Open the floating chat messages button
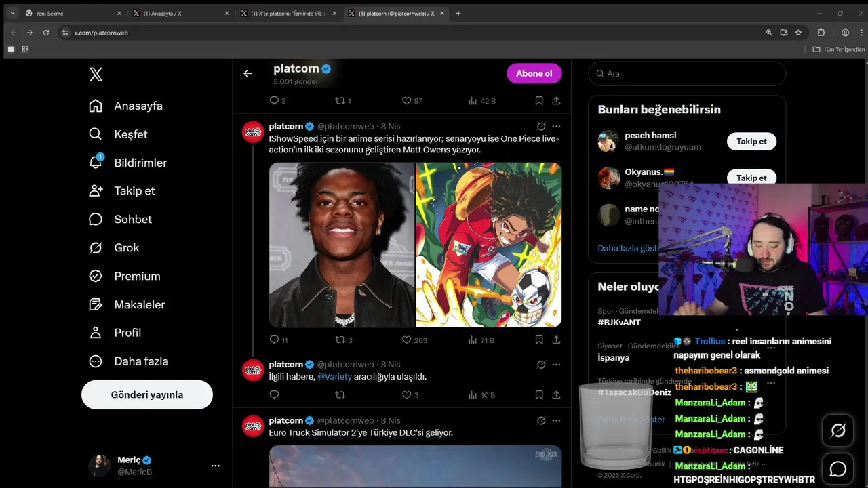The image size is (868, 488). tap(838, 469)
